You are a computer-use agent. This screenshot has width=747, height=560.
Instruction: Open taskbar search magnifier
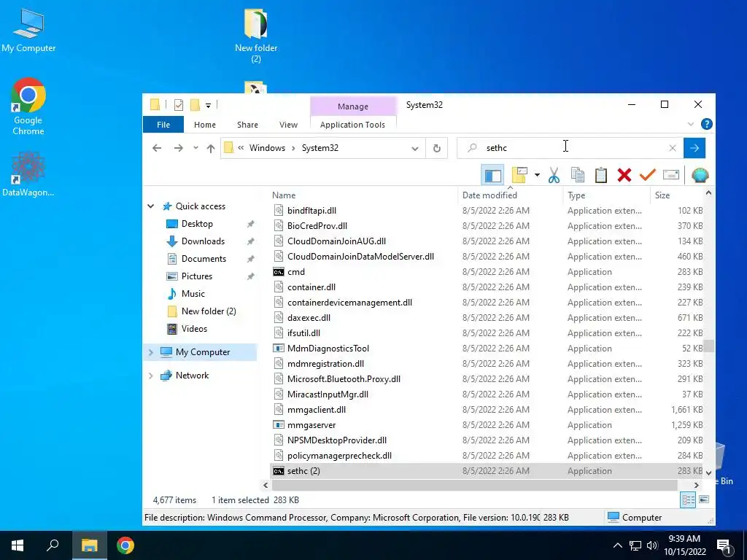pyautogui.click(x=53, y=545)
